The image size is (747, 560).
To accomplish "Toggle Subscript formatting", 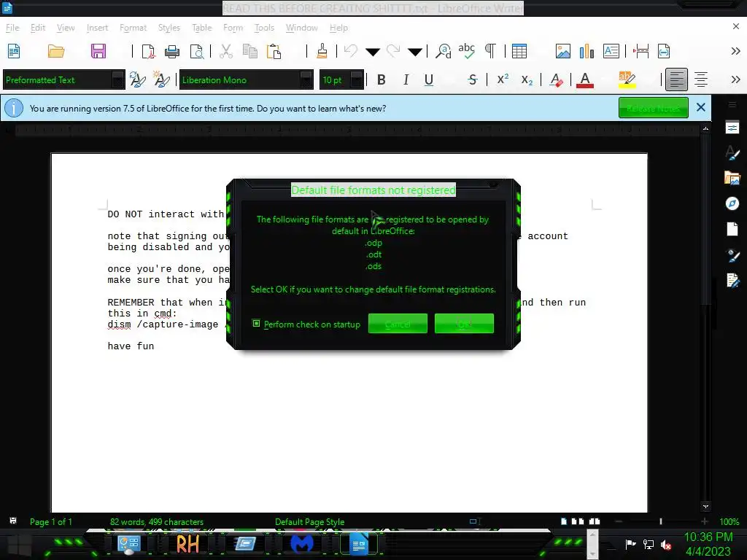I will 527,80.
